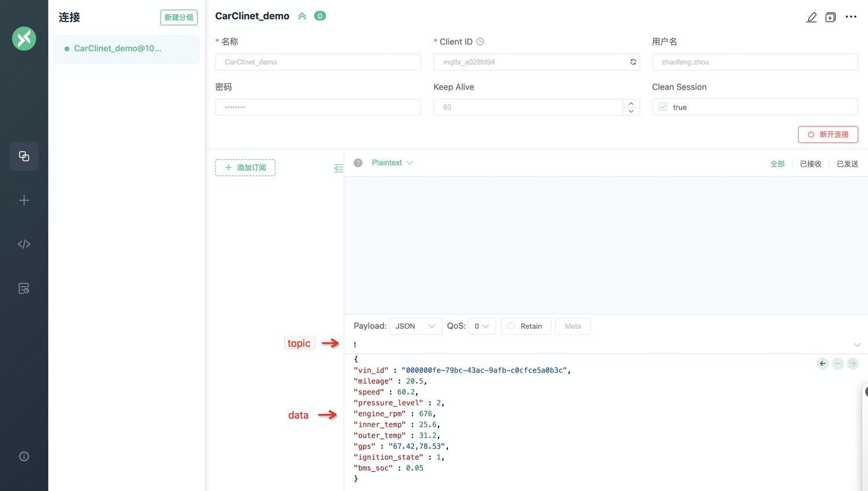Viewport: 868px width, 491px height.
Task: Enable the Retain radio option
Action: pos(511,326)
